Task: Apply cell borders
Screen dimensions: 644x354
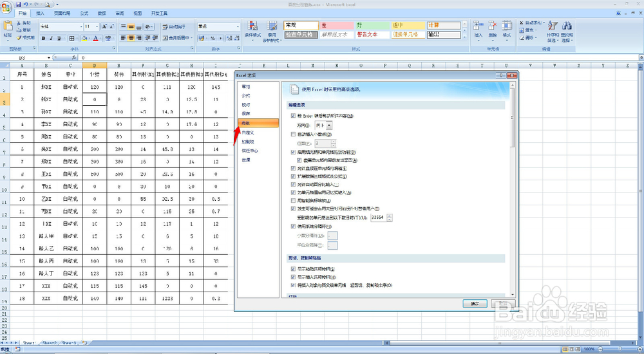Action: click(71, 38)
